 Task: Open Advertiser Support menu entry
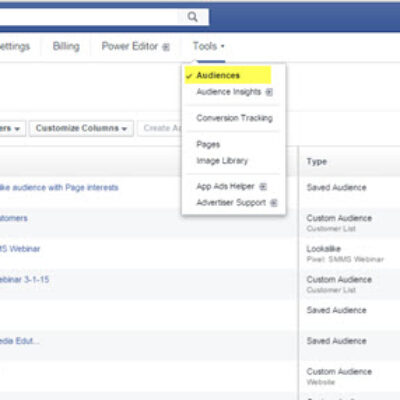[x=231, y=202]
